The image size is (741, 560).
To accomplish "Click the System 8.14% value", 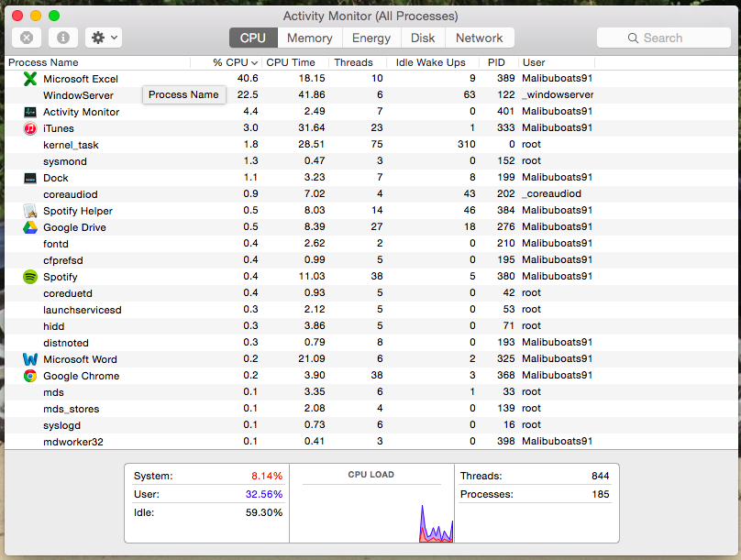I will pos(267,476).
